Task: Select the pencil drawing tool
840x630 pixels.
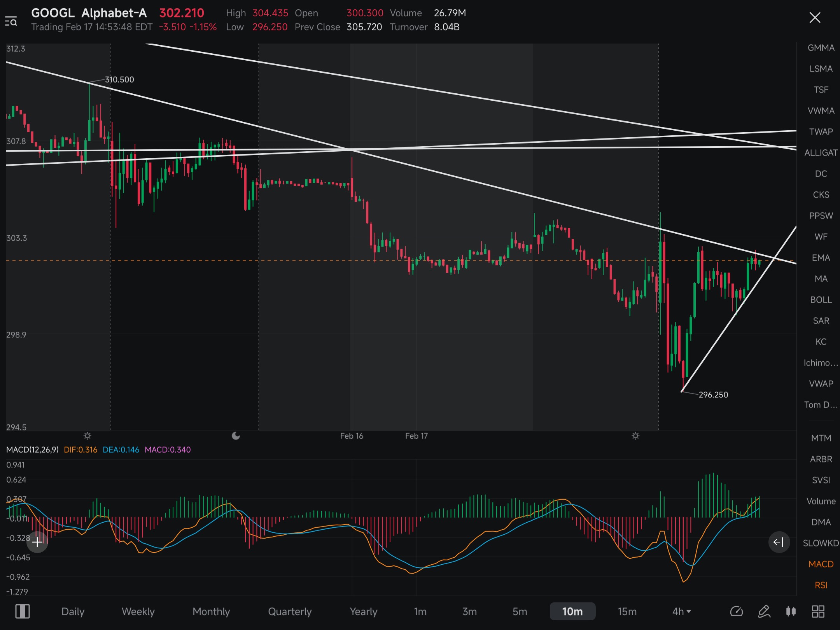Action: [764, 611]
